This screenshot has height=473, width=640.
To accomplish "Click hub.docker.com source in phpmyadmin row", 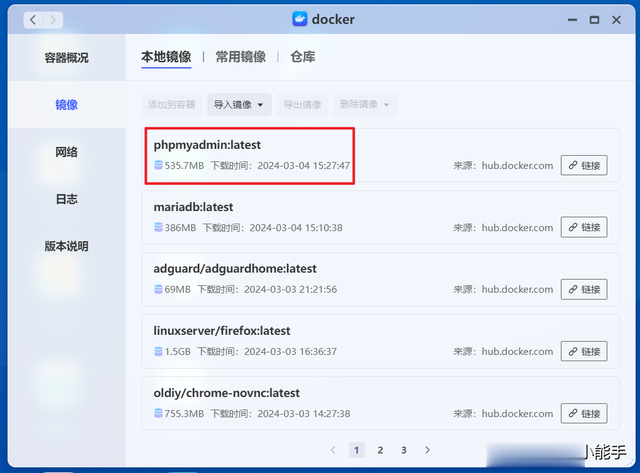I will (517, 165).
